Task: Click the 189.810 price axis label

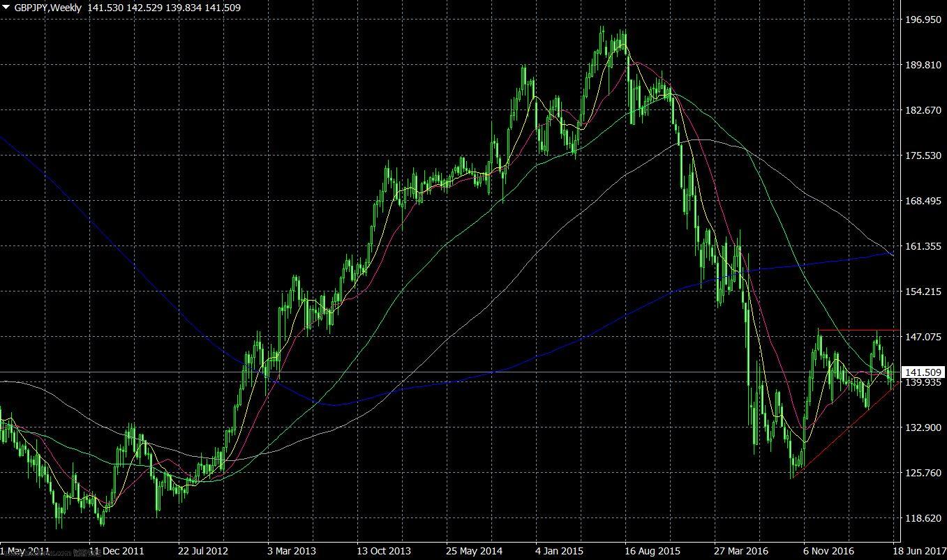Action: coord(922,66)
